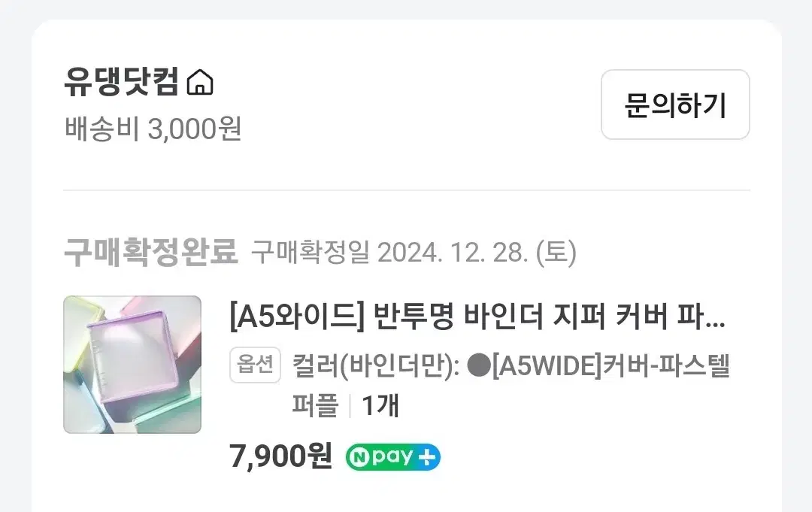
Task: Tap the (토) weekday text
Action: (556, 253)
